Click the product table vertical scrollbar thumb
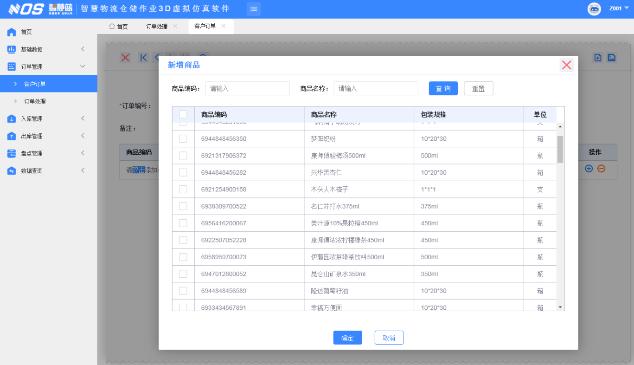The height and width of the screenshot is (365, 634). coord(560,149)
